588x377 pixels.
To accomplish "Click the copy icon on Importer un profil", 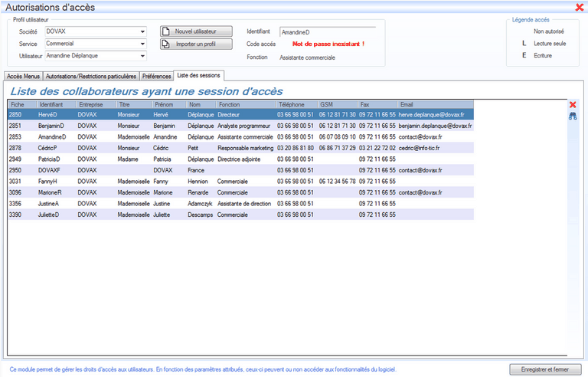I will tap(165, 44).
